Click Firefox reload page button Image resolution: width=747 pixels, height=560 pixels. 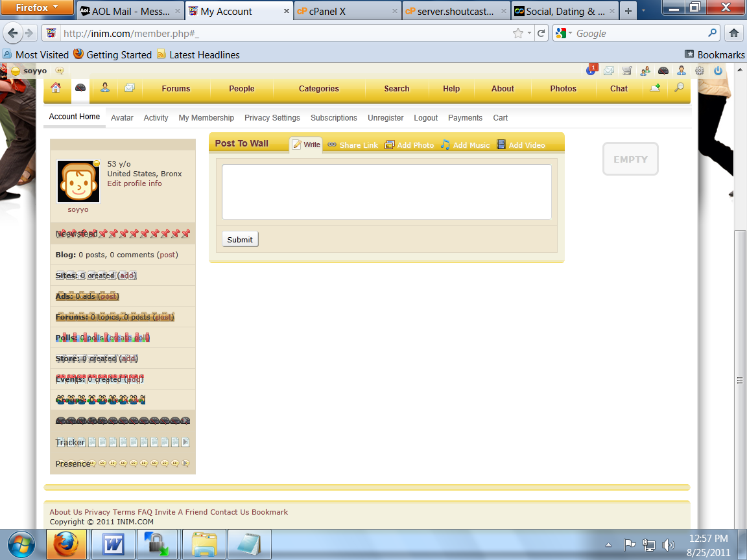[x=541, y=33]
